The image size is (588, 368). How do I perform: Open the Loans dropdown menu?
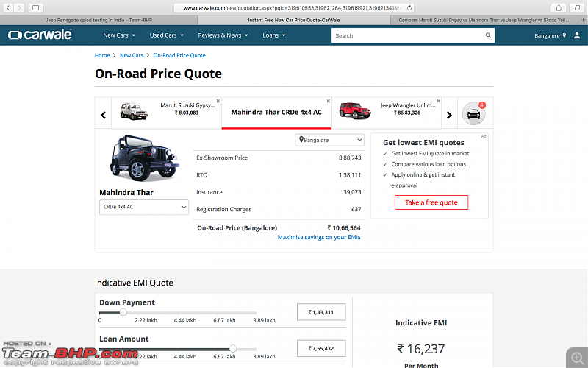[273, 35]
